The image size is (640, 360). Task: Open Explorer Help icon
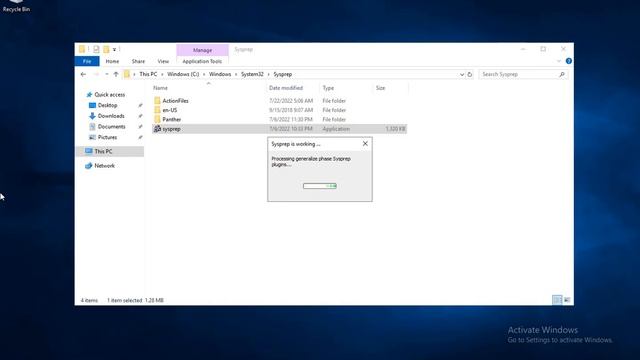[569, 61]
